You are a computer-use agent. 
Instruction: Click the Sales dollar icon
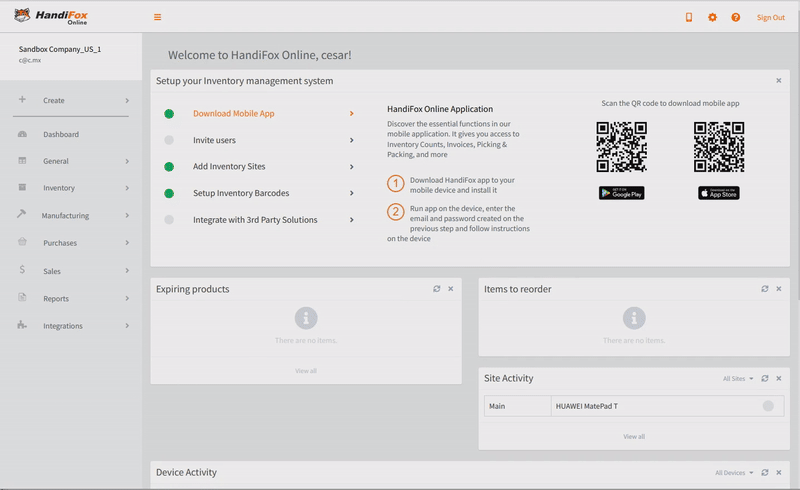tap(22, 270)
